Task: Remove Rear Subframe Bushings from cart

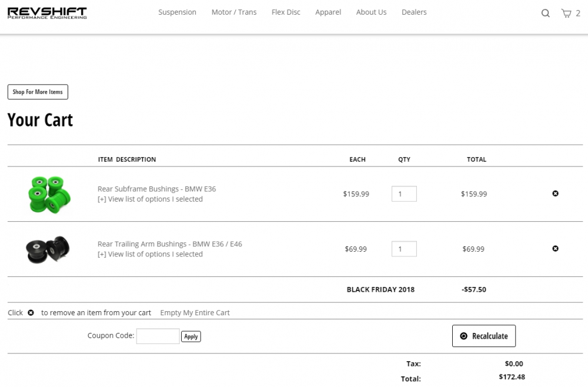Action: (556, 193)
